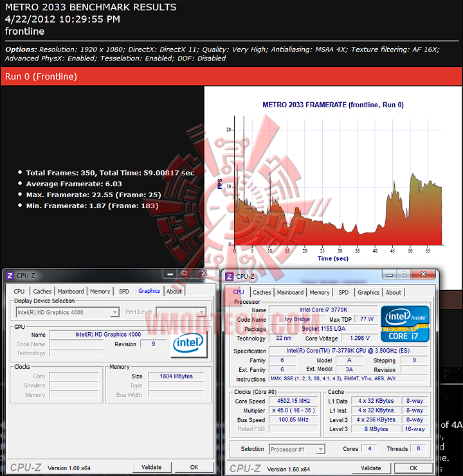Open SPD tab in right CPU-Z window
This screenshot has height=476, width=463.
click(343, 292)
